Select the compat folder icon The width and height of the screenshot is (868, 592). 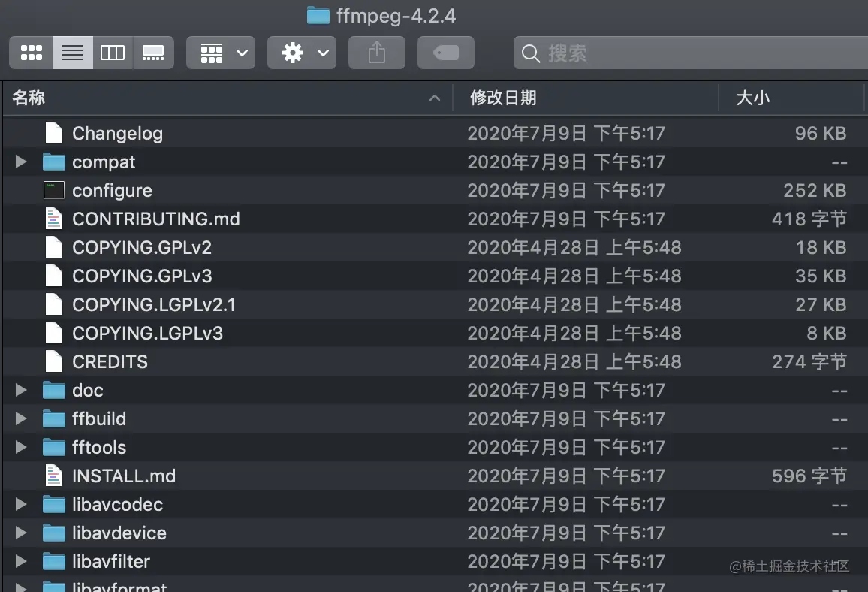pyautogui.click(x=54, y=162)
